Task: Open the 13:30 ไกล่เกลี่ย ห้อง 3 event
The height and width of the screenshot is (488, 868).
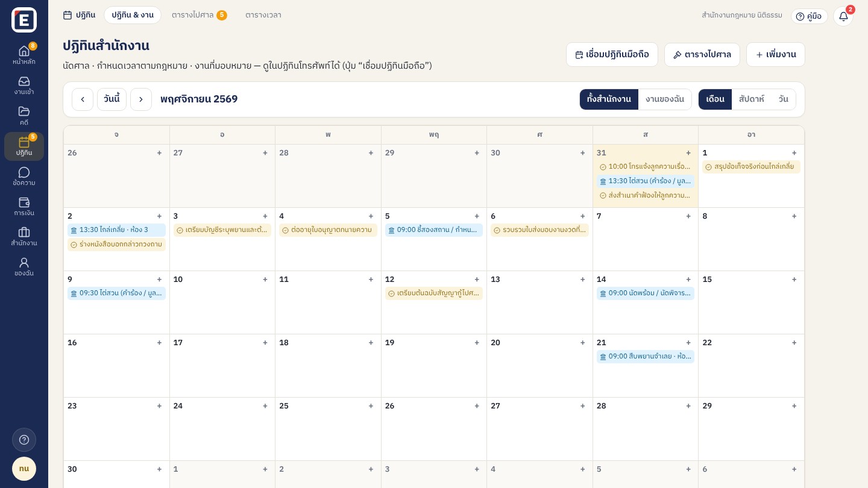Action: [116, 230]
